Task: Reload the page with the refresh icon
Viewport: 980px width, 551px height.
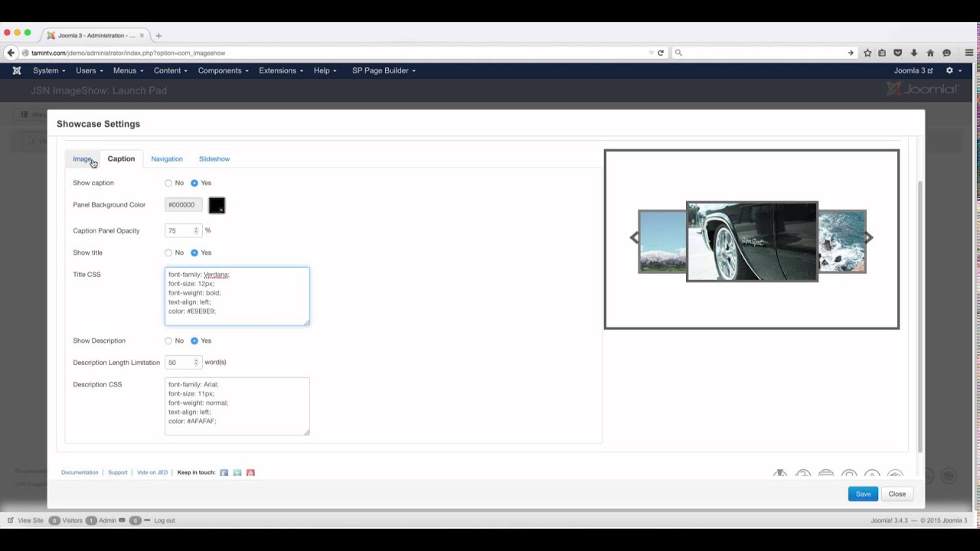Action: [x=661, y=53]
